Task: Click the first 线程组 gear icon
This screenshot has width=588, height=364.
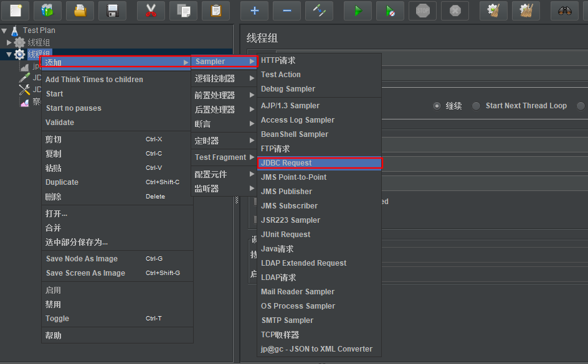Action: coord(19,42)
